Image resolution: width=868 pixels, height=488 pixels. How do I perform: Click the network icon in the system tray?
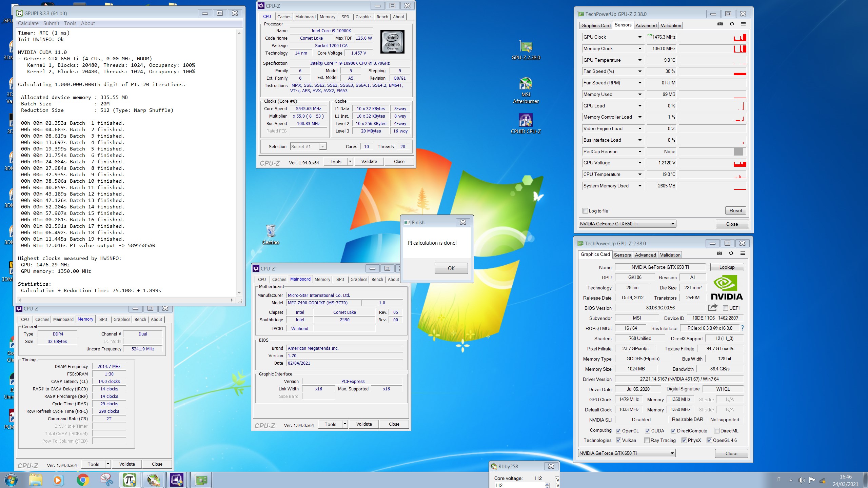pos(822,480)
